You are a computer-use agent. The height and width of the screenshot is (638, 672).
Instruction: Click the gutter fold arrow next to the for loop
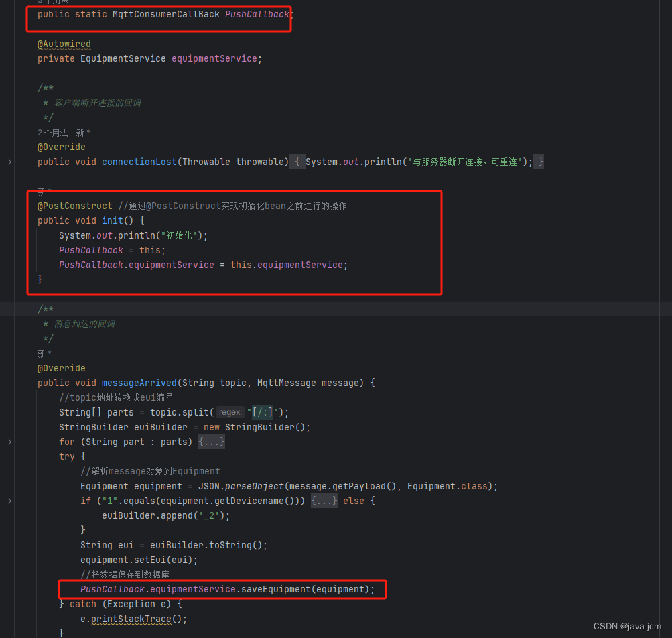click(9, 441)
